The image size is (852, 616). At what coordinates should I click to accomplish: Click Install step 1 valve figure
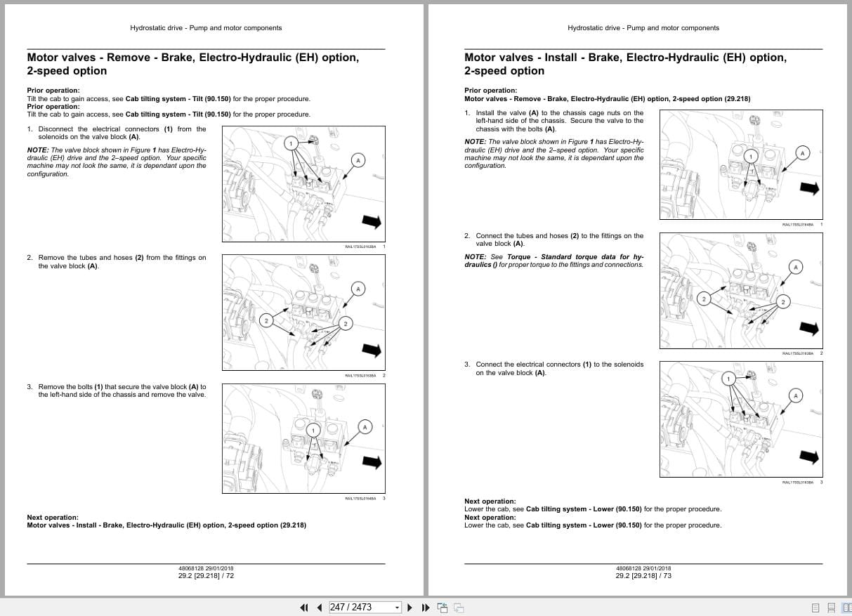tap(742, 164)
